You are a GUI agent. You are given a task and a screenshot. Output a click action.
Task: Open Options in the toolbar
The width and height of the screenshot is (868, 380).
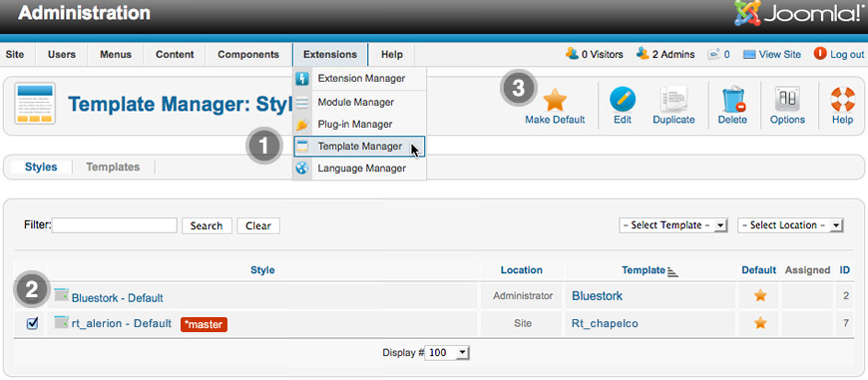[787, 100]
